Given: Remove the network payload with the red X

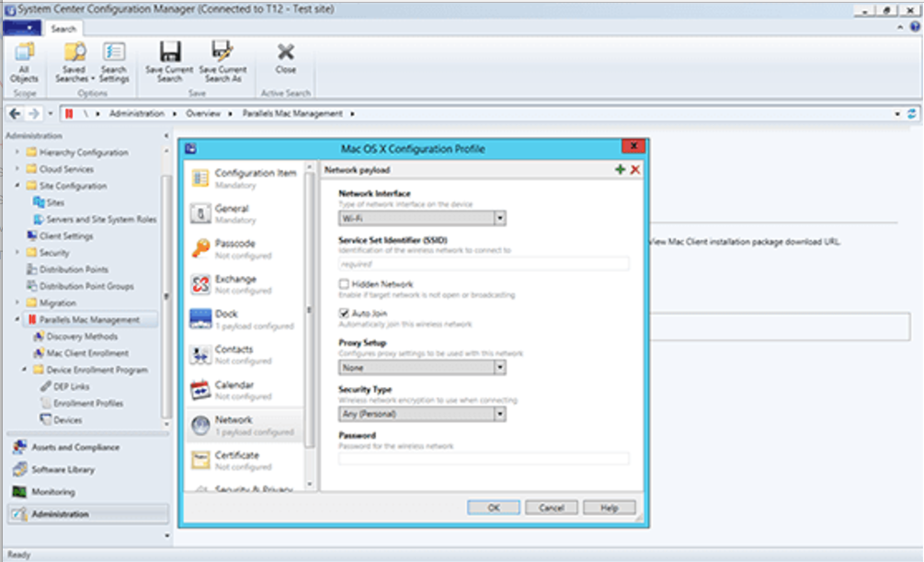Looking at the screenshot, I should click(634, 169).
